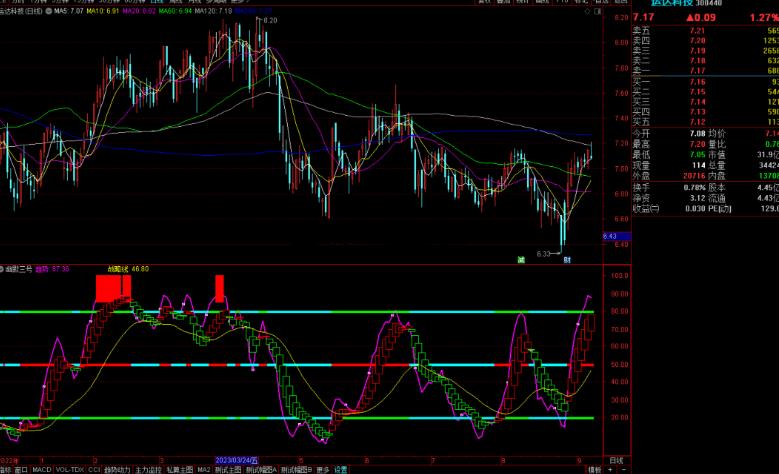Click the 2023/03/24 date marker on time axis
The width and height of the screenshot is (779, 474).
[236, 461]
